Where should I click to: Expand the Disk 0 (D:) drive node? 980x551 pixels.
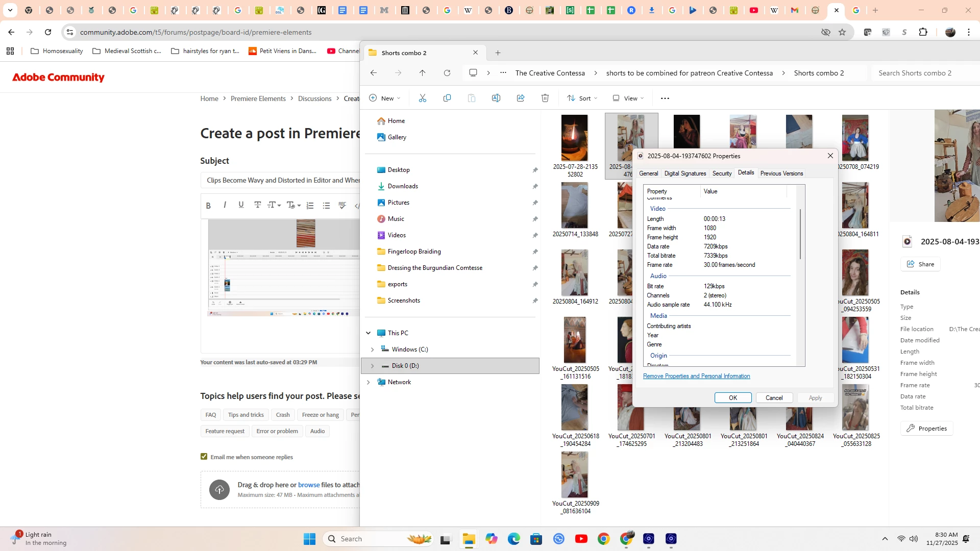click(372, 366)
